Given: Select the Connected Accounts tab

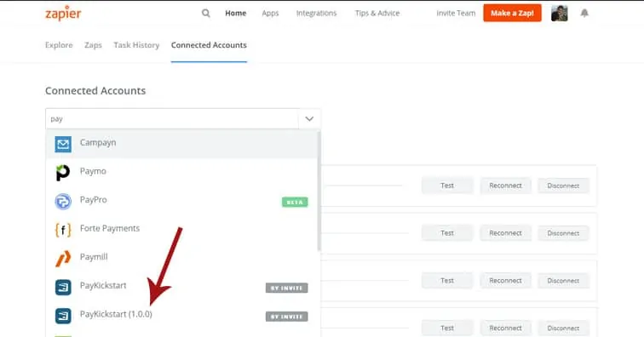Looking at the screenshot, I should tap(209, 45).
